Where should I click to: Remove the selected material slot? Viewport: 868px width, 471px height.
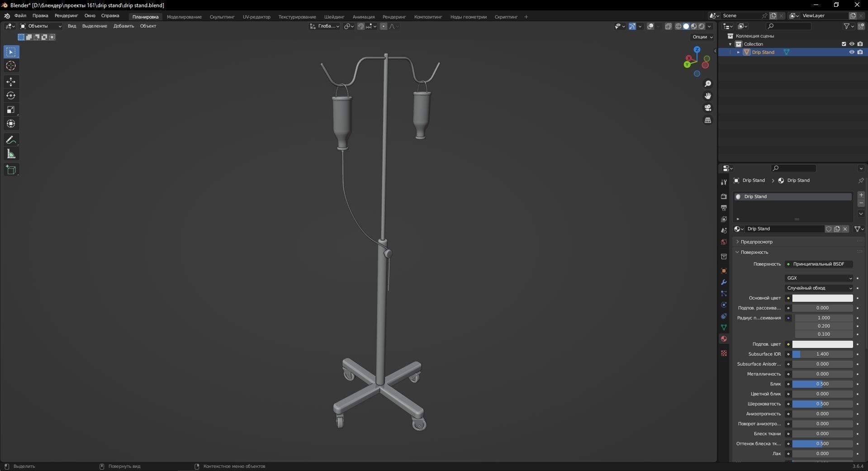861,204
